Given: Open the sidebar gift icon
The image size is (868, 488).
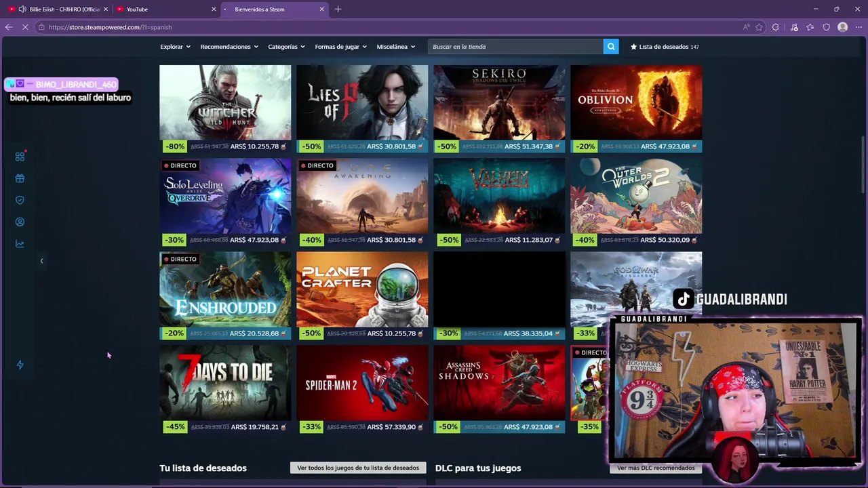Looking at the screenshot, I should 20,178.
